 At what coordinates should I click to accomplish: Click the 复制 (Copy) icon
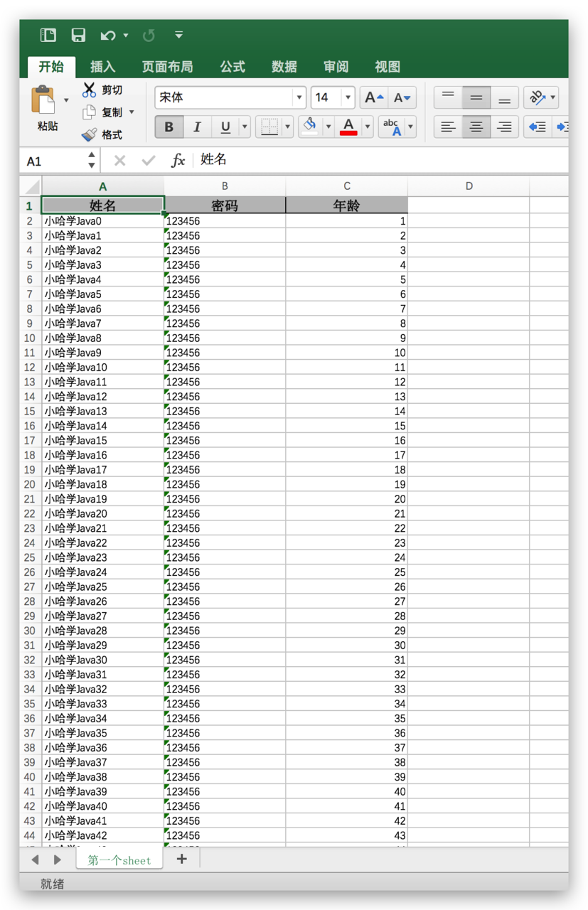90,112
